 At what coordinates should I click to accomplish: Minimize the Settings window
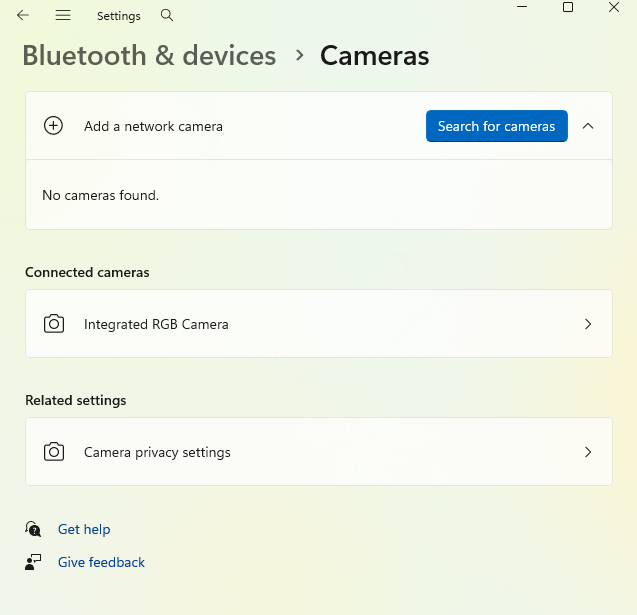(522, 7)
